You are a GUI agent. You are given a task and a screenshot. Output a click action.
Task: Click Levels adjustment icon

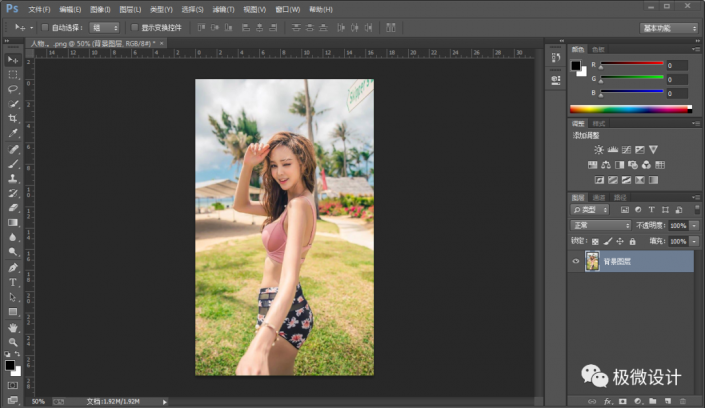coord(612,150)
